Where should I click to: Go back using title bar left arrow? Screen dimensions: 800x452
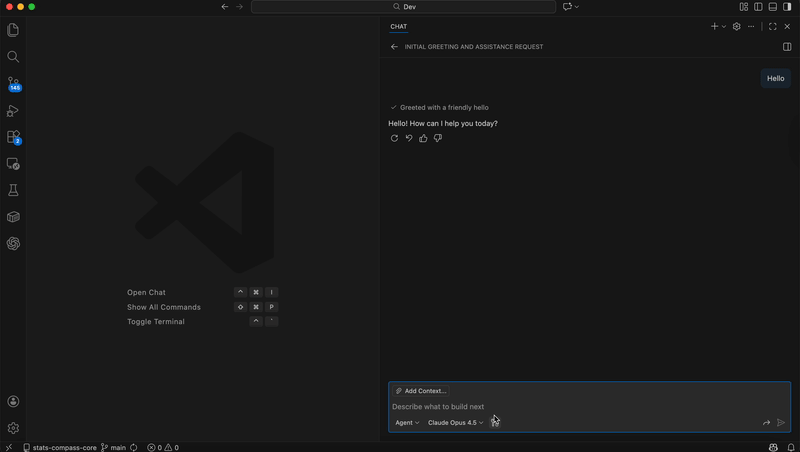tap(225, 7)
